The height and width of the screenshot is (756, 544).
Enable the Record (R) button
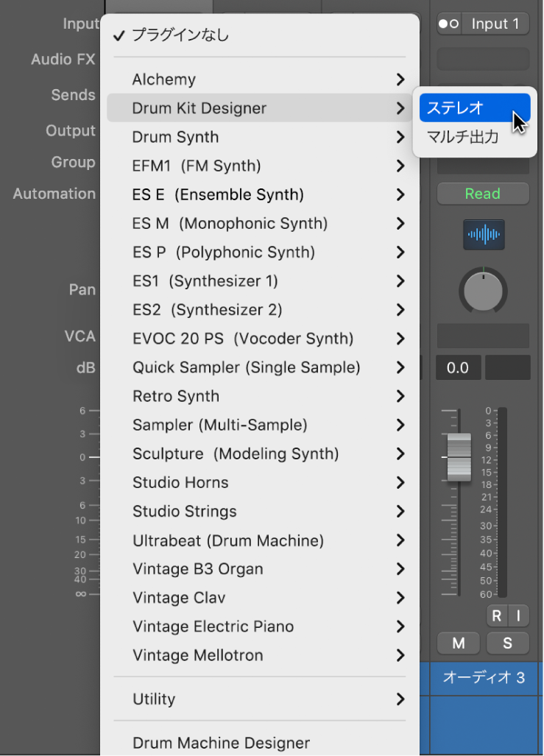tap(497, 615)
